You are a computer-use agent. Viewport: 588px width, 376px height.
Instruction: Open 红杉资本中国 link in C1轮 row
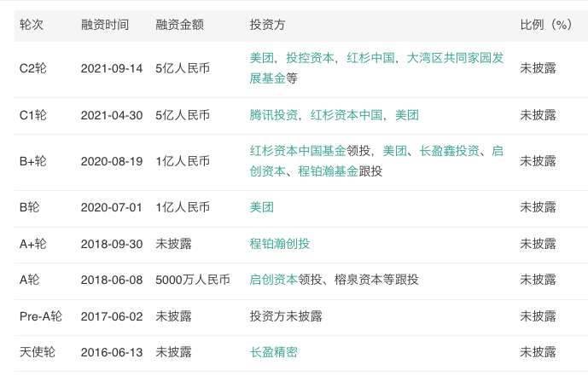point(346,115)
